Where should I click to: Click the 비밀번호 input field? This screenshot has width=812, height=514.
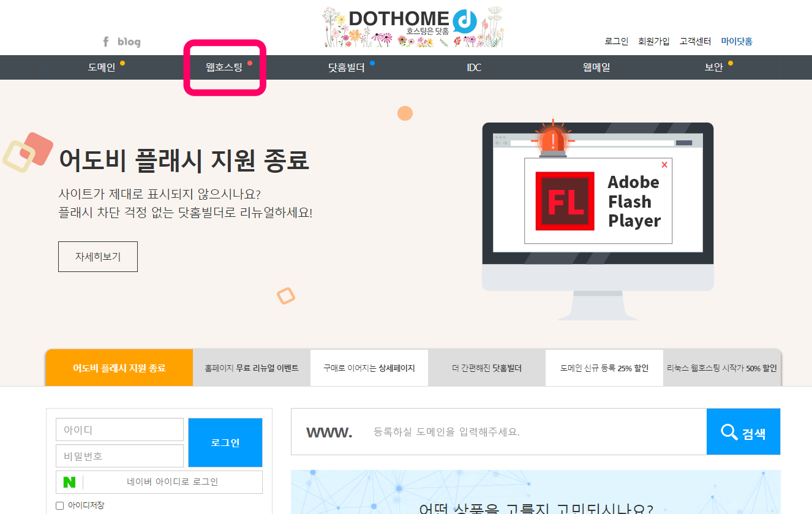coord(119,456)
